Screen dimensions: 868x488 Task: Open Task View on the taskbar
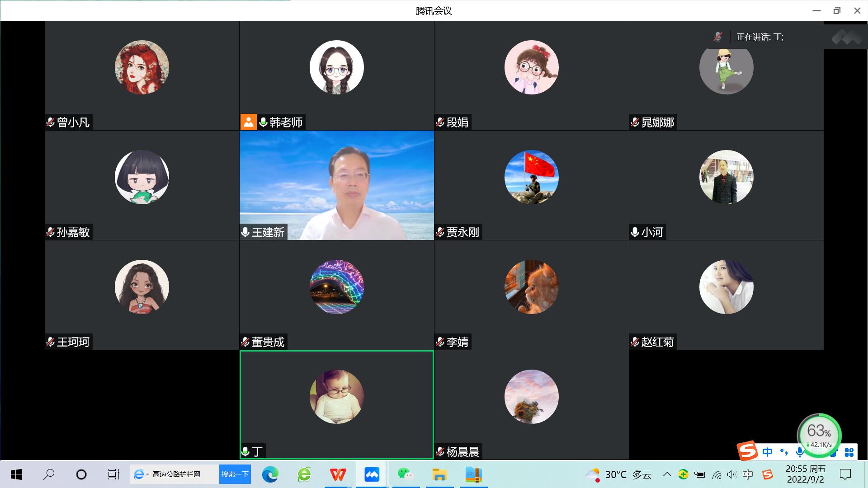coord(113,474)
